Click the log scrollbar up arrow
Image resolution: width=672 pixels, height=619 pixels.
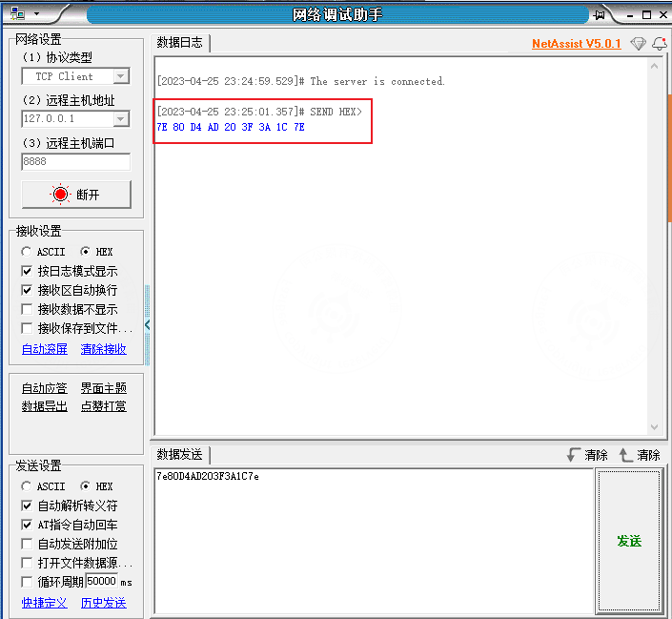(x=654, y=66)
